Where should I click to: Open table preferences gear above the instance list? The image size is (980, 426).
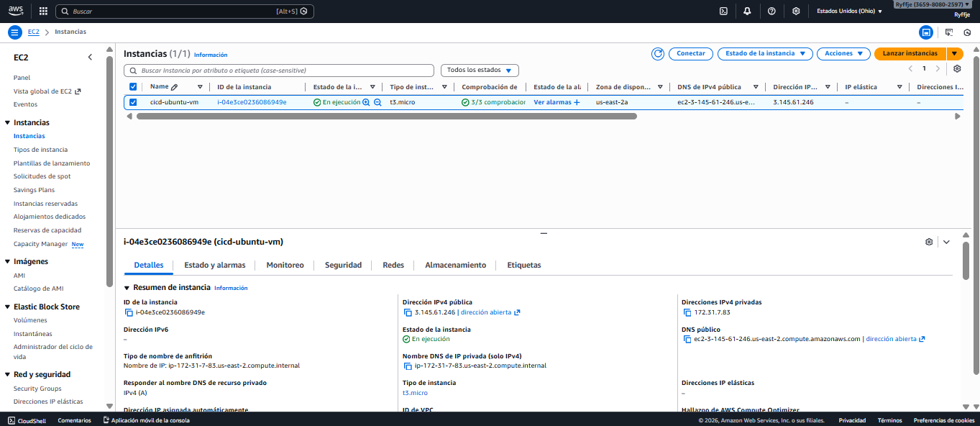956,69
